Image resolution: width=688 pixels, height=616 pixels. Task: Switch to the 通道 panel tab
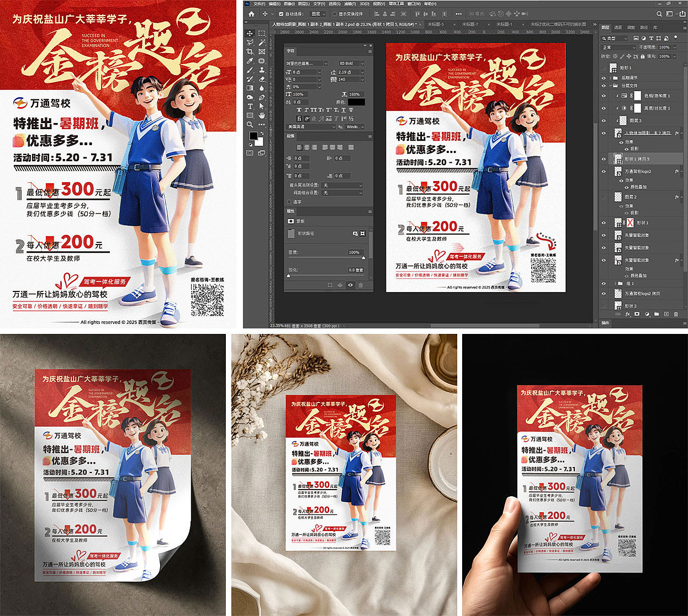(x=618, y=28)
